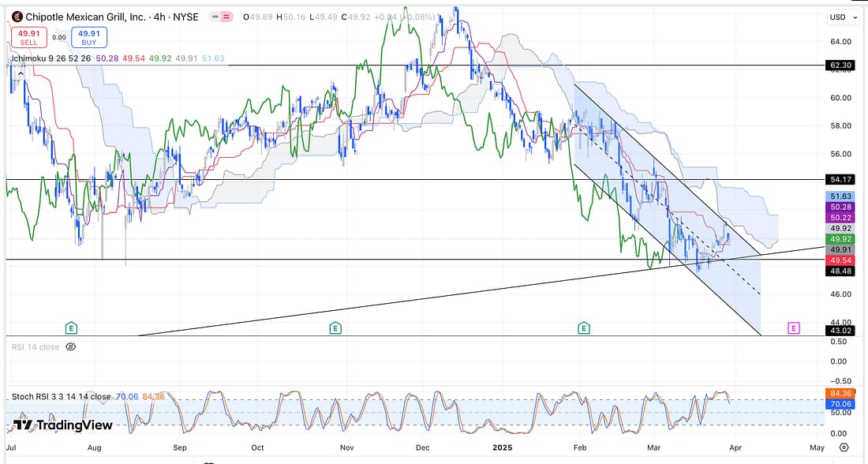The height and width of the screenshot is (464, 868).
Task: Select the RSI 14 close legend label
Action: [34, 346]
